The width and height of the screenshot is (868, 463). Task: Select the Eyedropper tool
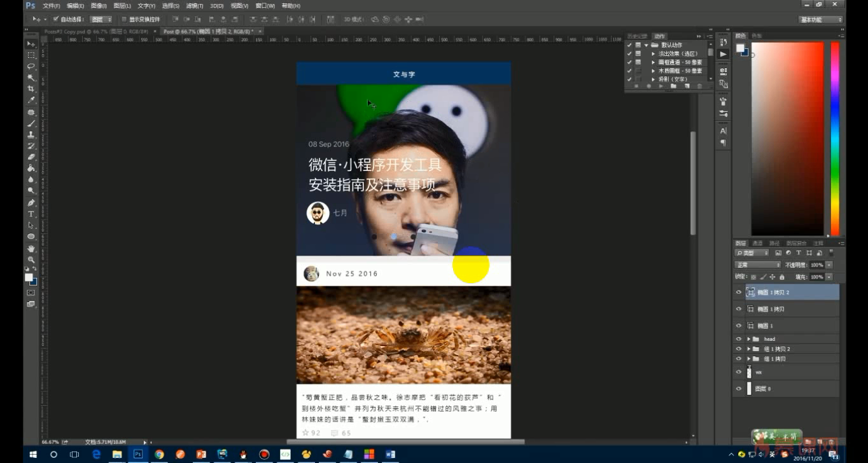(x=31, y=100)
